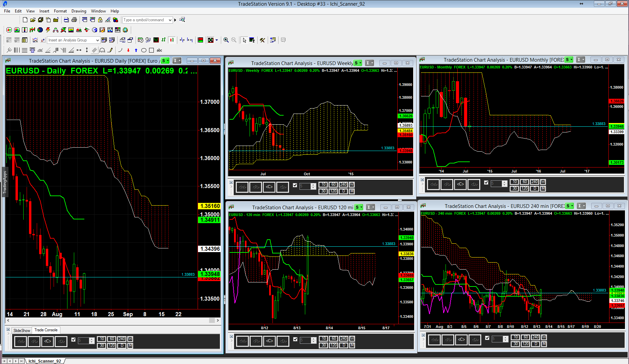Toggle the checkbox in 120 min chart control panel

coord(295,339)
